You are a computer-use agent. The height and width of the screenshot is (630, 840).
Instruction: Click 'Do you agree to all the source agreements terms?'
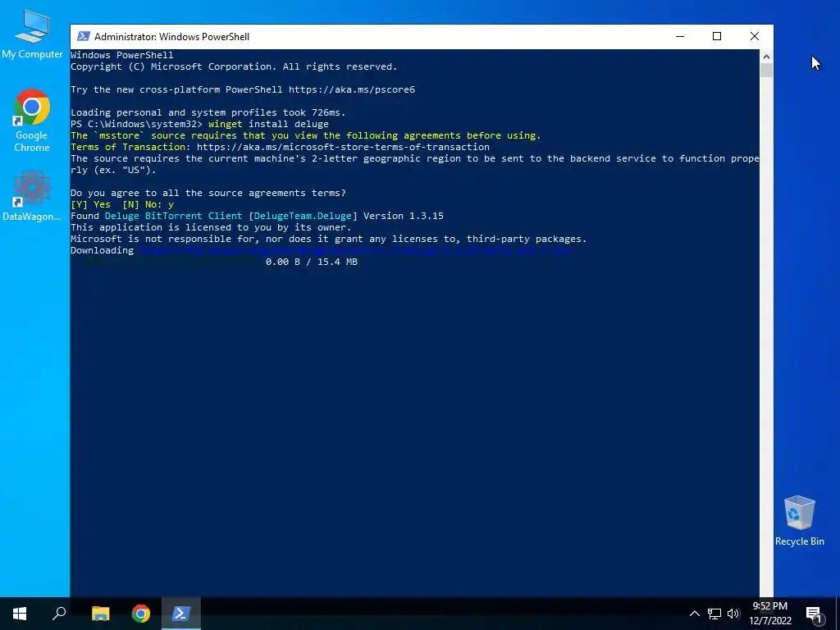pyautogui.click(x=208, y=193)
